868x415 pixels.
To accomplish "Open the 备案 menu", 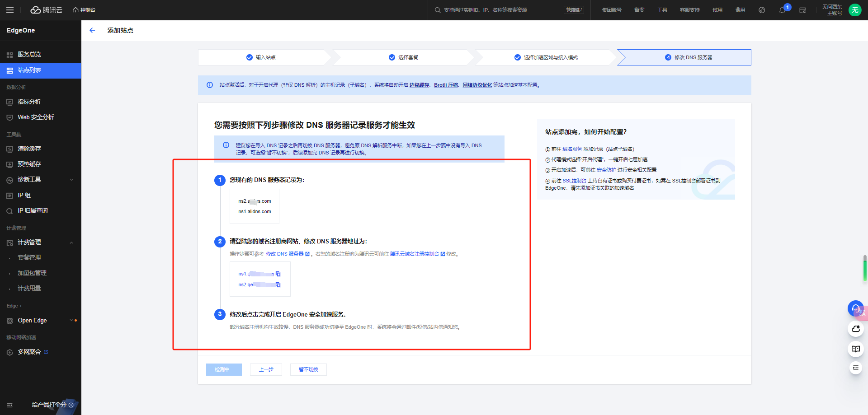I will [639, 10].
